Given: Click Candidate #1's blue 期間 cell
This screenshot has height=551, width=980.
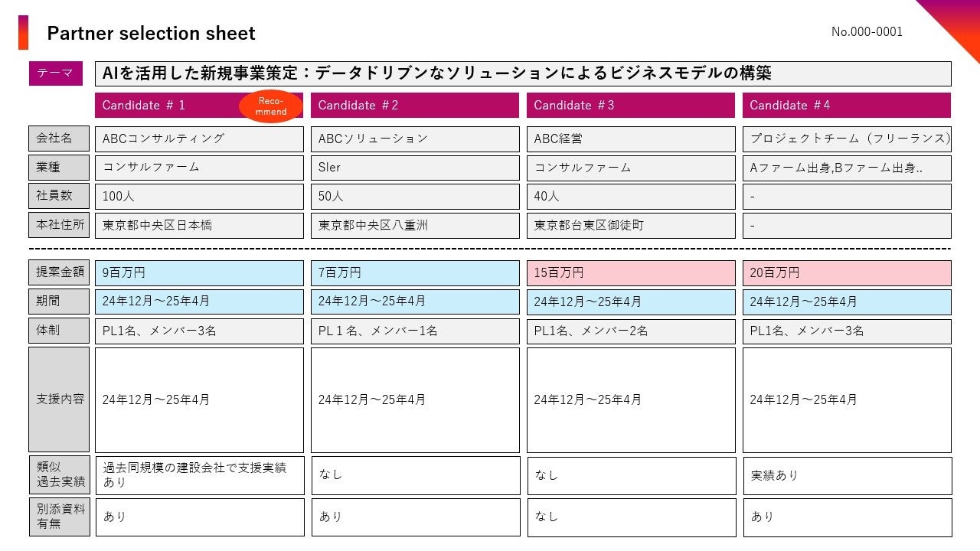Looking at the screenshot, I should click(x=199, y=302).
